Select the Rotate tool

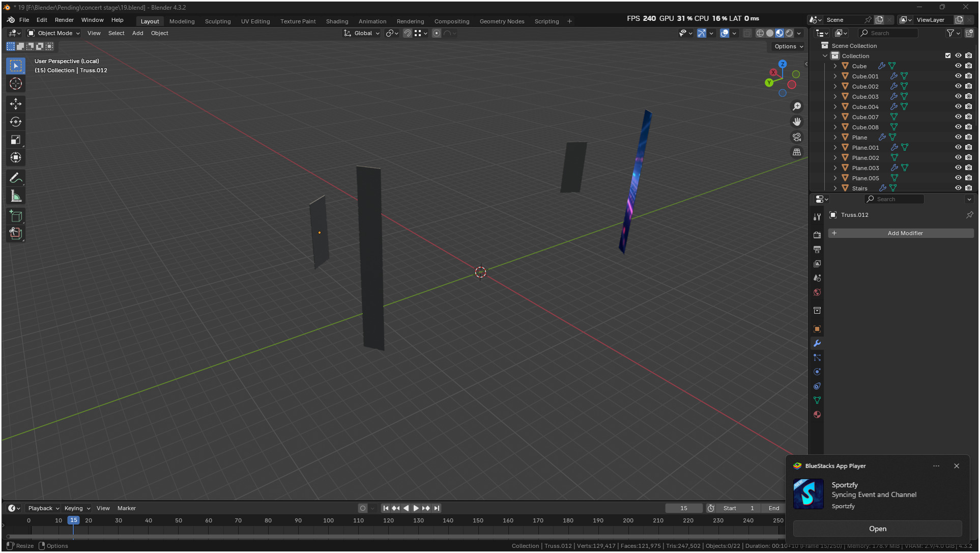pyautogui.click(x=16, y=122)
